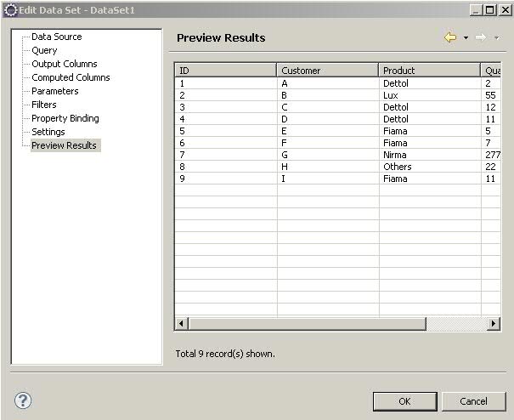Select the Others product cell
The image size is (514, 420).
point(429,167)
